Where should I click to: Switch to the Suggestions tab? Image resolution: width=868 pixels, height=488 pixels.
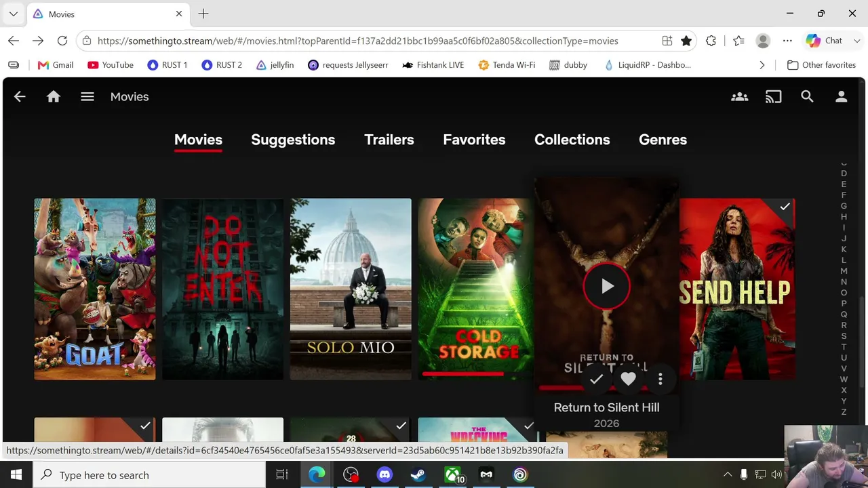coord(293,140)
